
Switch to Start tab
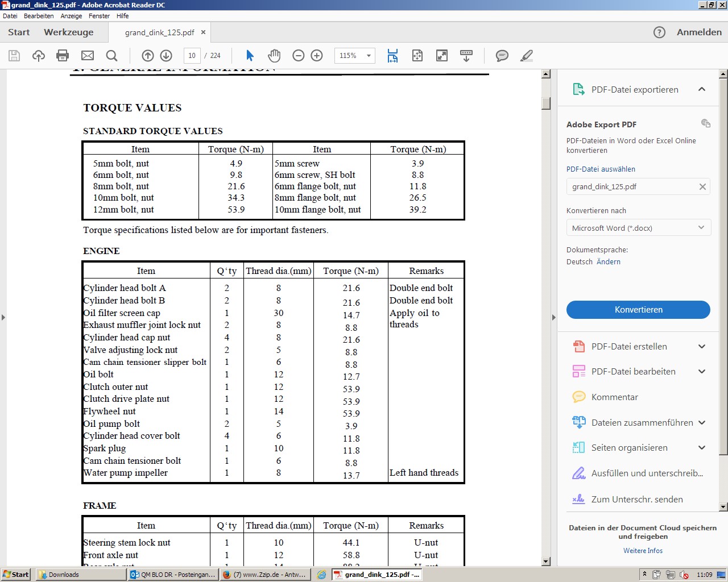(19, 32)
